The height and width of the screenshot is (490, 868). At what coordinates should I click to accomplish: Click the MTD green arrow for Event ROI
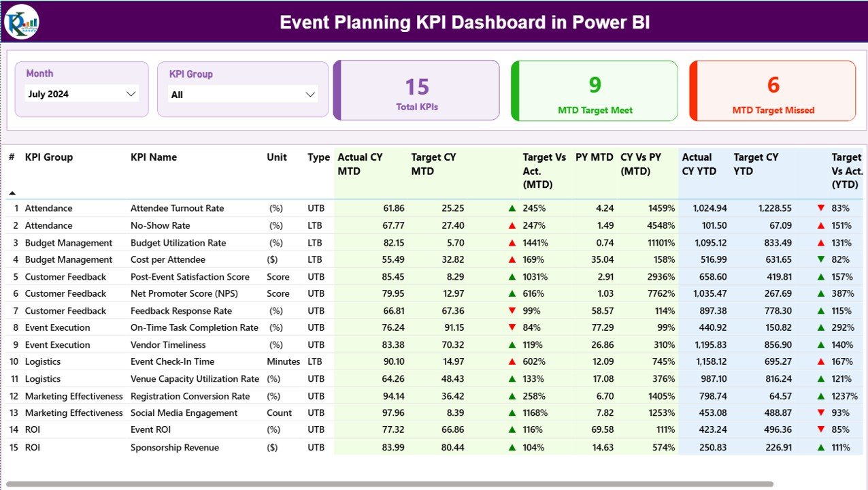click(512, 429)
